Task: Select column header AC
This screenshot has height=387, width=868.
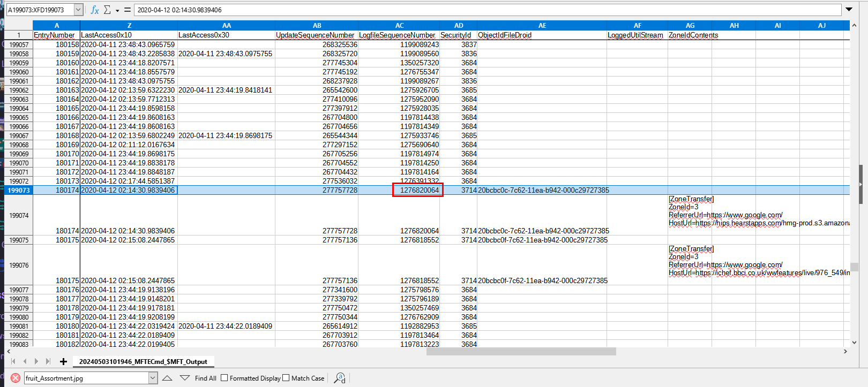Action: [399, 25]
